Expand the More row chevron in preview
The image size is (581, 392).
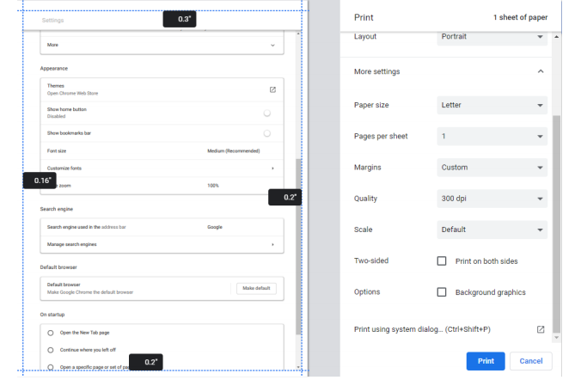coord(272,45)
